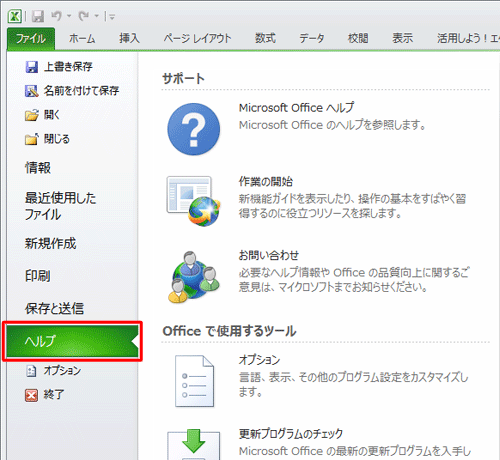
Task: Select 閉じる menu label
Action: coord(57,139)
